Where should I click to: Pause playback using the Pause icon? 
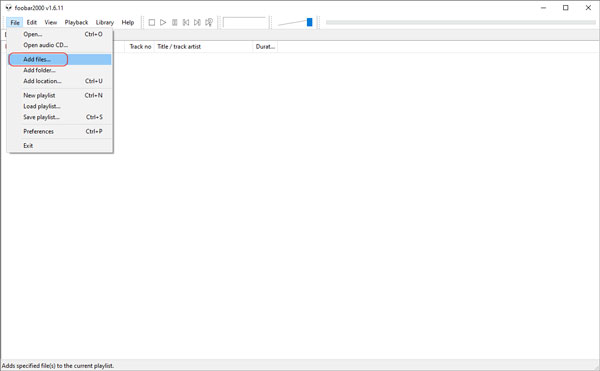174,23
